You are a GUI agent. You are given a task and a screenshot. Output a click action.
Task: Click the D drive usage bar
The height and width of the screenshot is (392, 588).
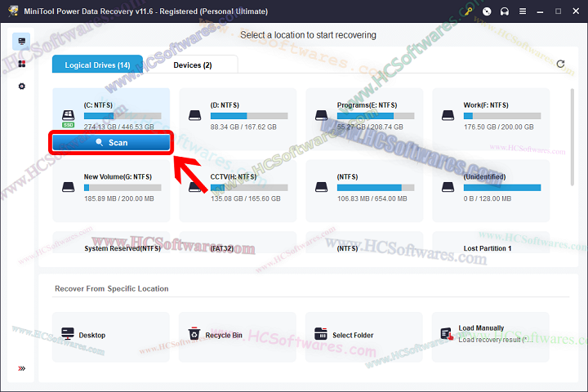pyautogui.click(x=249, y=116)
